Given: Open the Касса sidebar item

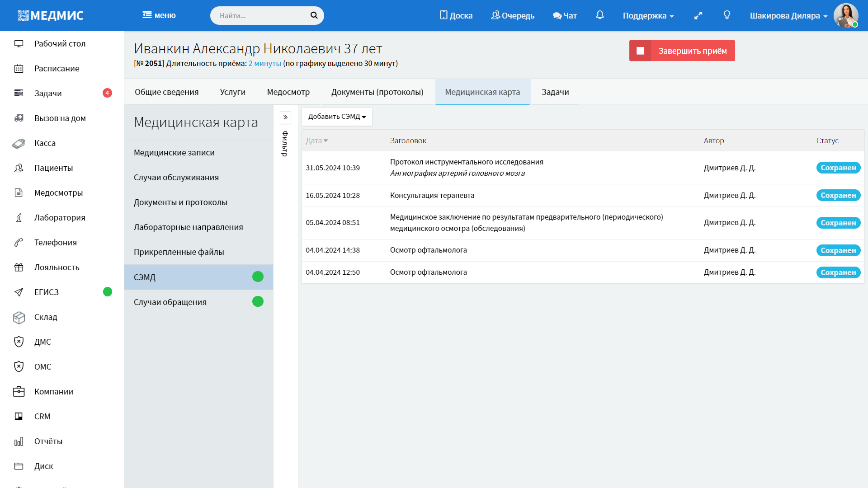Looking at the screenshot, I should coord(45,143).
